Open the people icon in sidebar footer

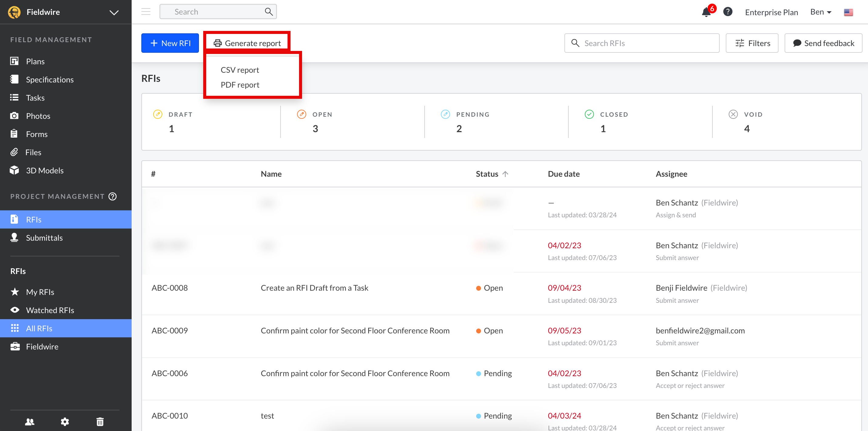pyautogui.click(x=30, y=422)
